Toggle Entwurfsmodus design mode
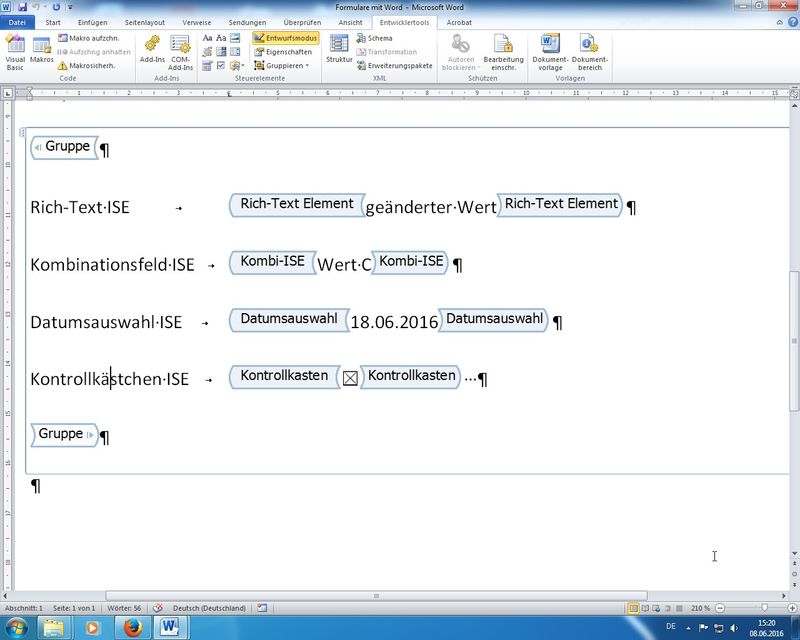 286,38
